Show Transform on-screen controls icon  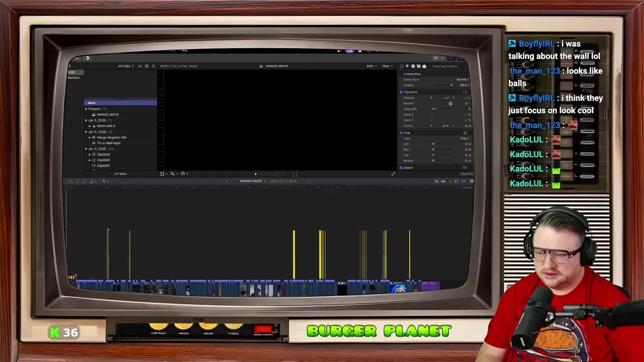coord(465,92)
